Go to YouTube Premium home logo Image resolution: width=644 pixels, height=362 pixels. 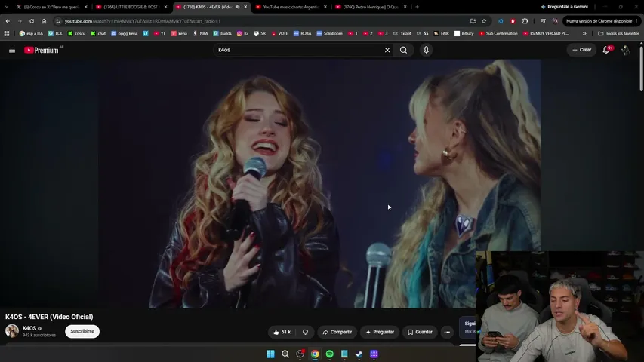[x=43, y=50]
